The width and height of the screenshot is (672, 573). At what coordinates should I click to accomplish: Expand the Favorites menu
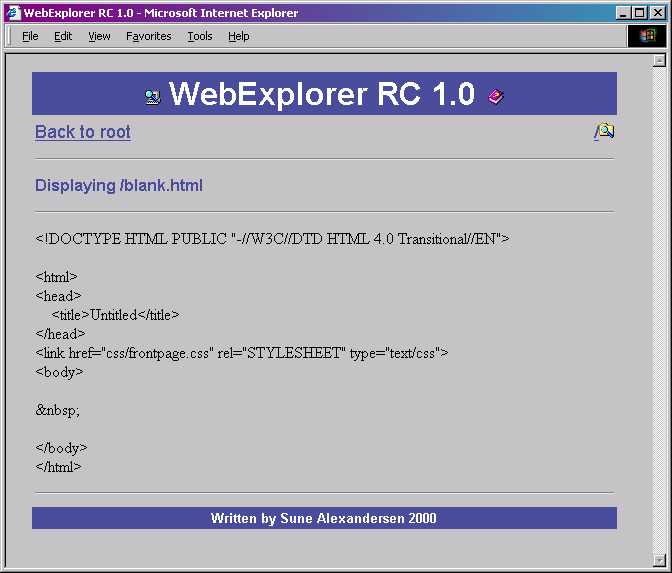tap(148, 36)
